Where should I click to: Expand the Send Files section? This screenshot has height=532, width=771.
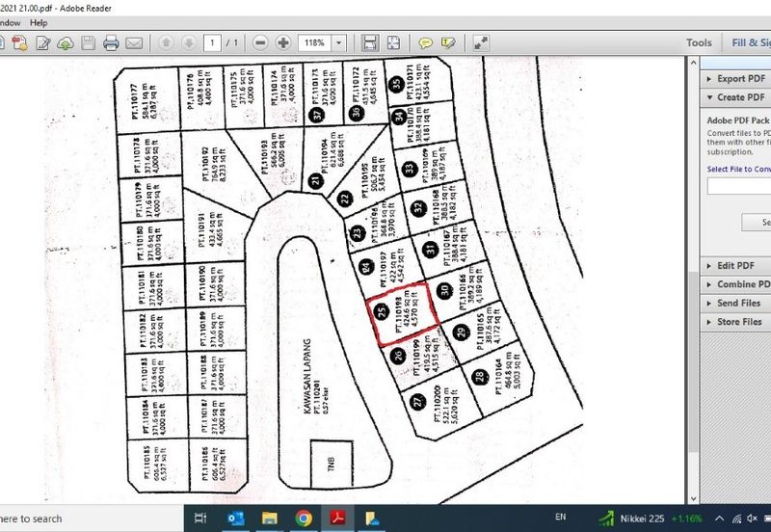coord(739,303)
